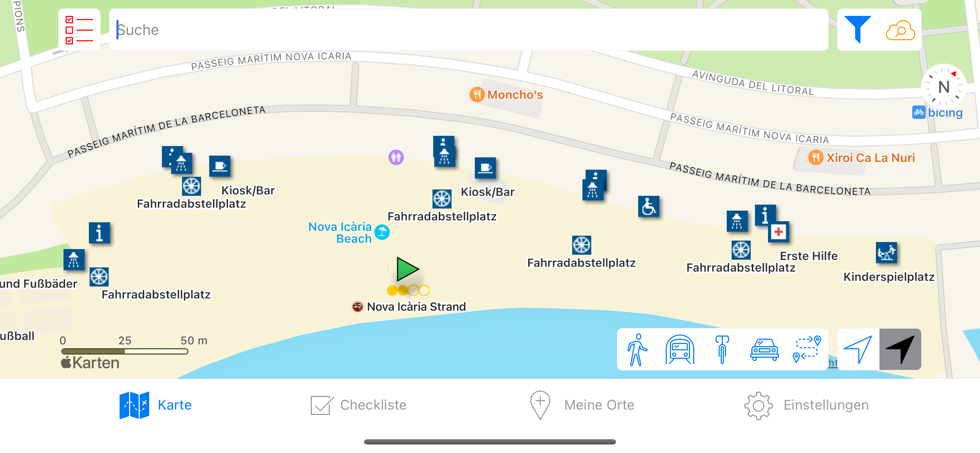Select car route mode
The image size is (980, 453).
(764, 350)
